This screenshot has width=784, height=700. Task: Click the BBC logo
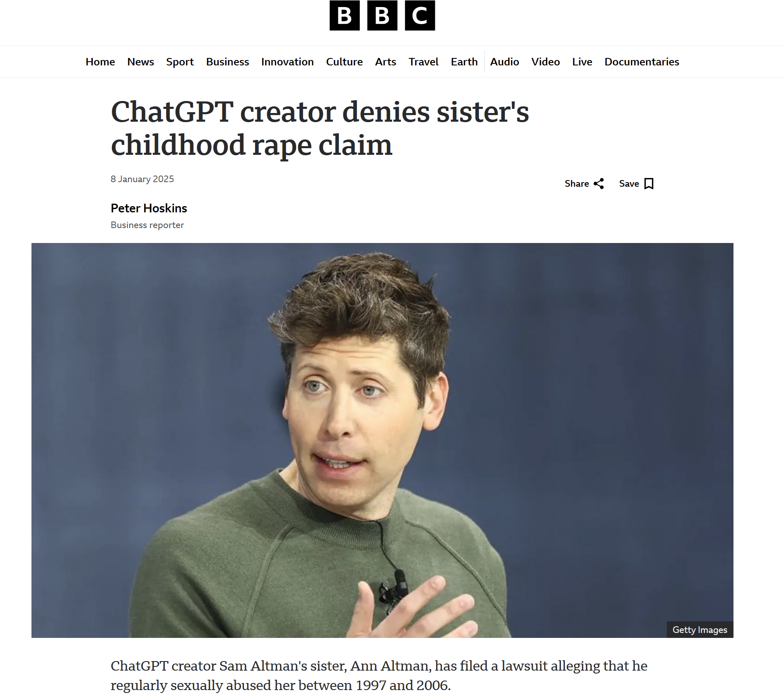click(382, 15)
